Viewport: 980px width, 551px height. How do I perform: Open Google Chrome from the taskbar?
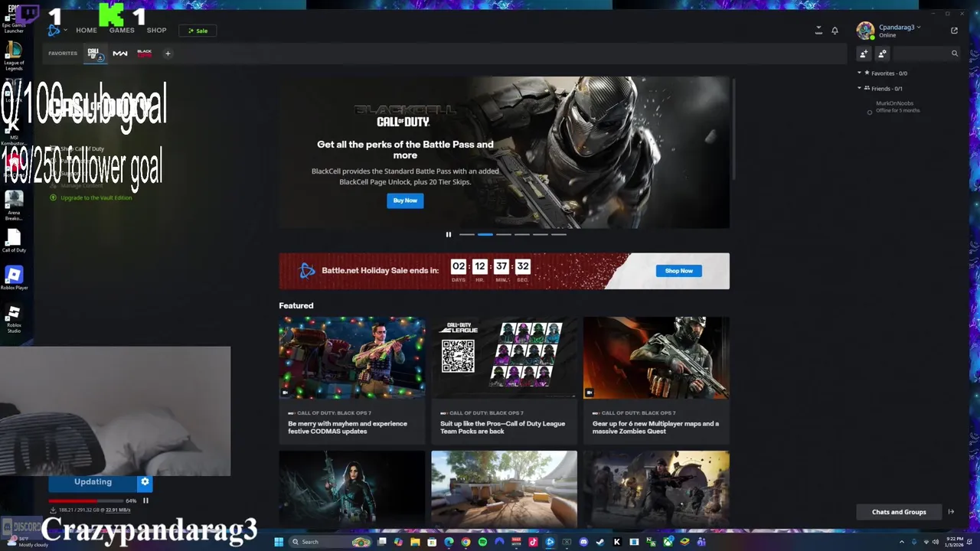click(x=465, y=542)
